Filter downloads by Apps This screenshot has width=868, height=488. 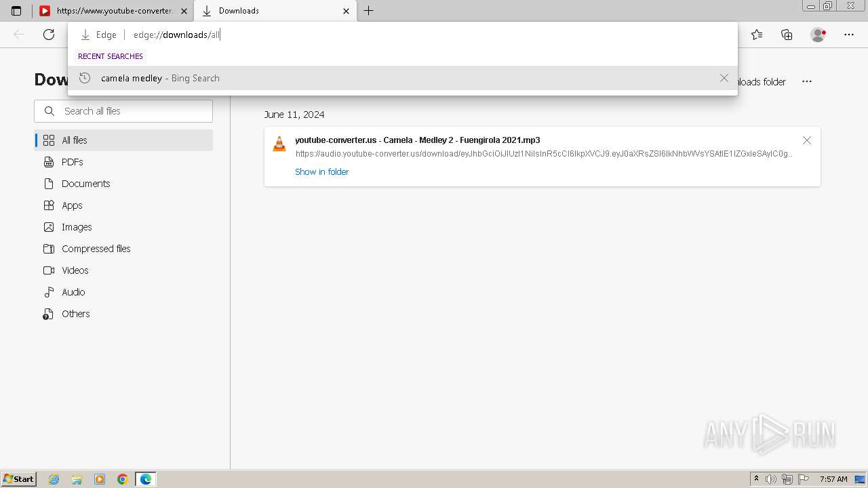click(x=124, y=205)
